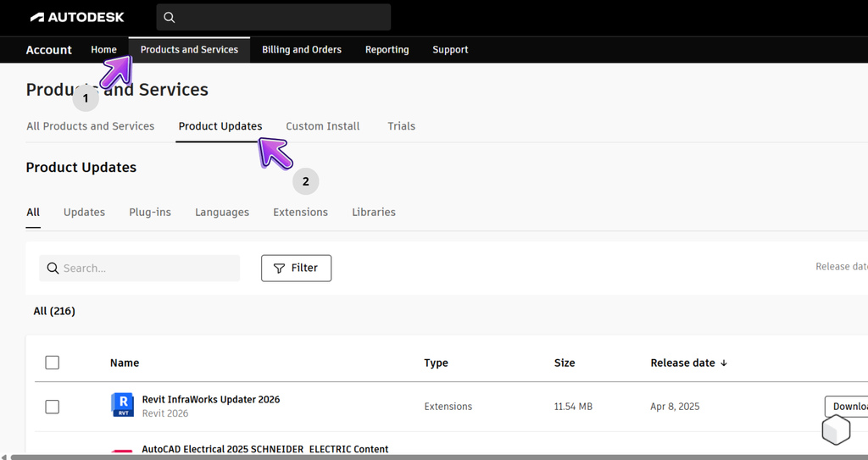Show only Updates category
The image size is (868, 460).
coord(84,213)
